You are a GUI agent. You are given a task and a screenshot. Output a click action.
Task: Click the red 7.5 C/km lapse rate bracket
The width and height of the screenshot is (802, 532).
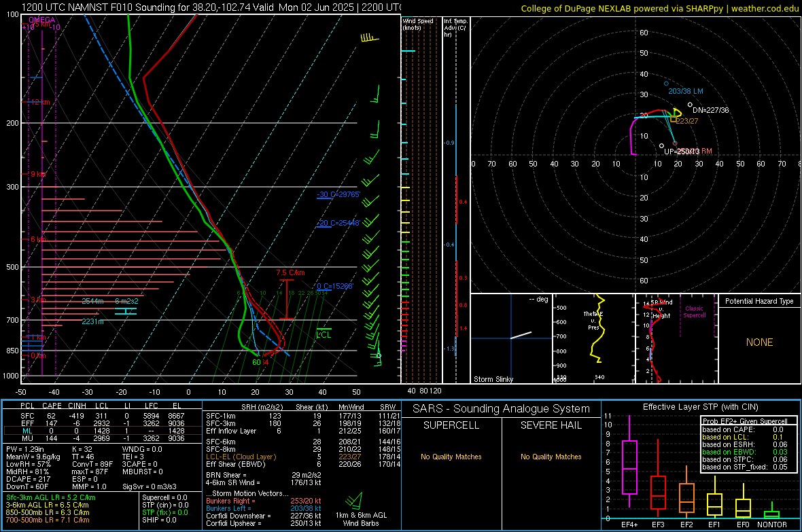286,299
